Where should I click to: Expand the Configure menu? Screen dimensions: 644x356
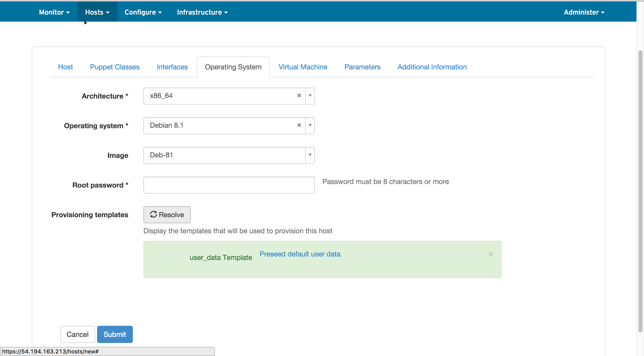143,12
